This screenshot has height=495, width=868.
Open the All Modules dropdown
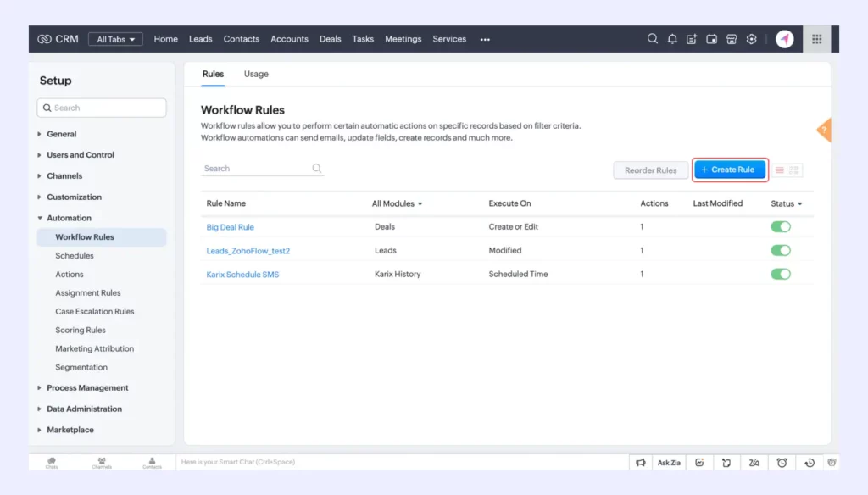(x=395, y=203)
